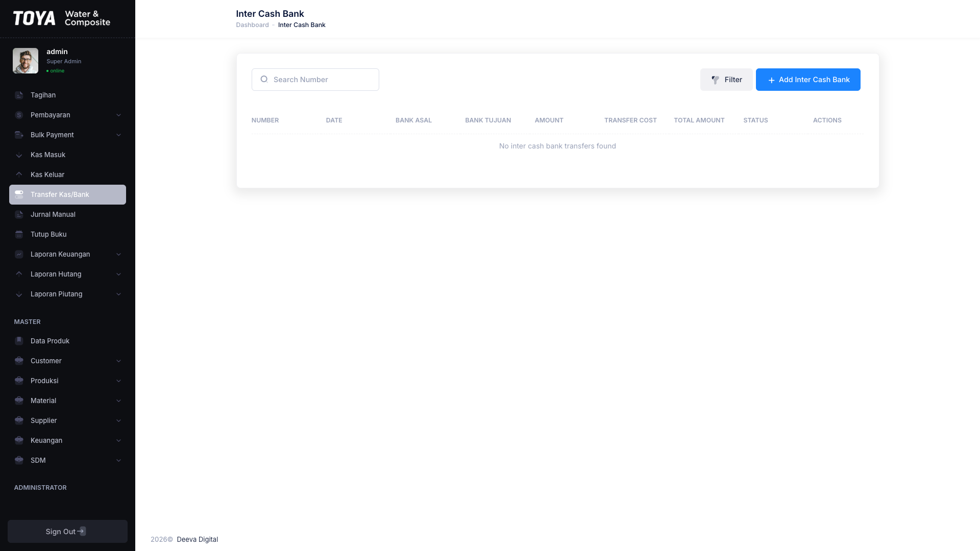980x551 pixels.
Task: Click the Bulk Payment sidebar icon
Action: [19, 135]
